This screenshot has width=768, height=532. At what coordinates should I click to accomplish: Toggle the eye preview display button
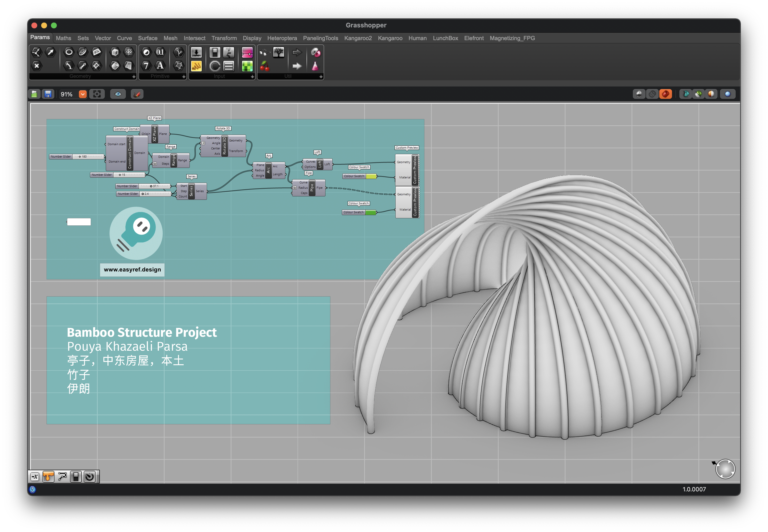pos(118,94)
